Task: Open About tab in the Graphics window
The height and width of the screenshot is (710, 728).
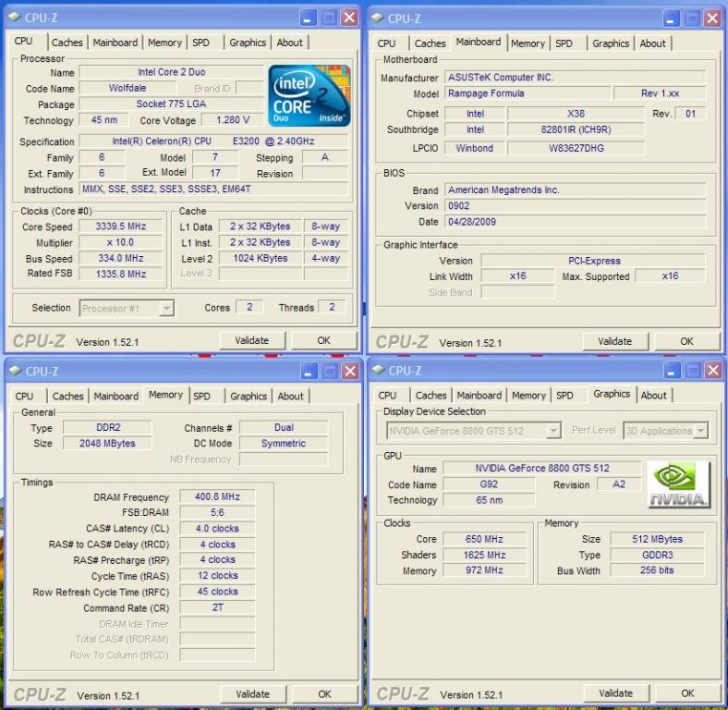Action: pos(654,395)
